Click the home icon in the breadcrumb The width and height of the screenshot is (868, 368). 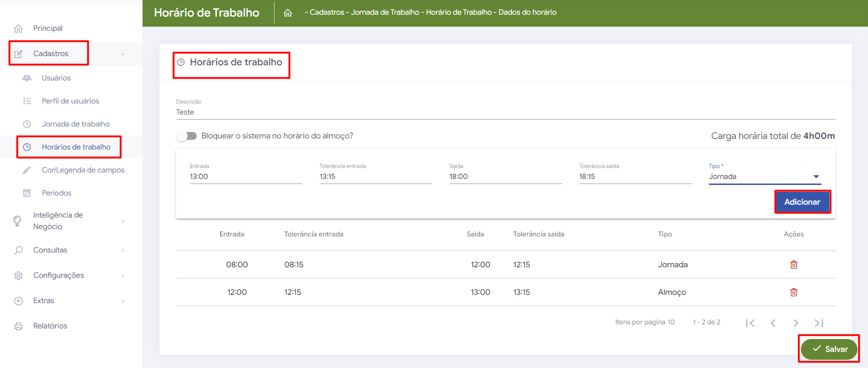[x=288, y=13]
